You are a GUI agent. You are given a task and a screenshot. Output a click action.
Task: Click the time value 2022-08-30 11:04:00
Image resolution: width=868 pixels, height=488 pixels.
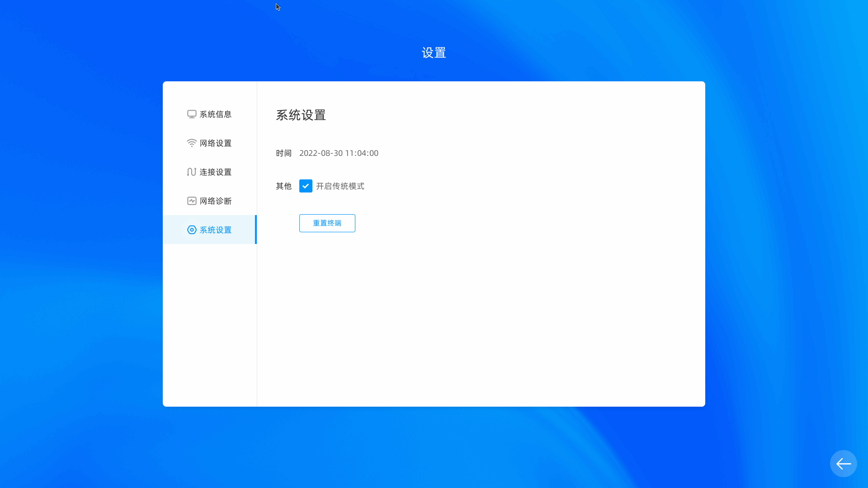pyautogui.click(x=339, y=153)
